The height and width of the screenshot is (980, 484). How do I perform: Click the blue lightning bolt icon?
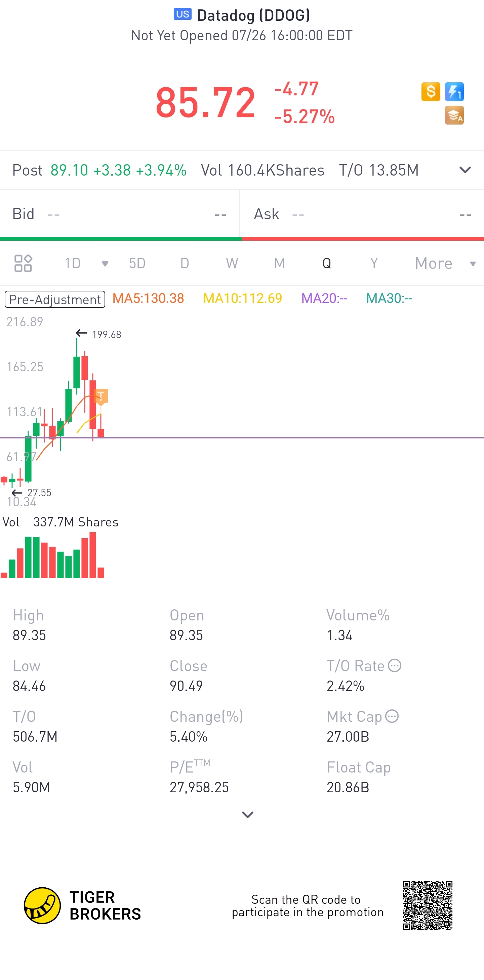[x=454, y=92]
